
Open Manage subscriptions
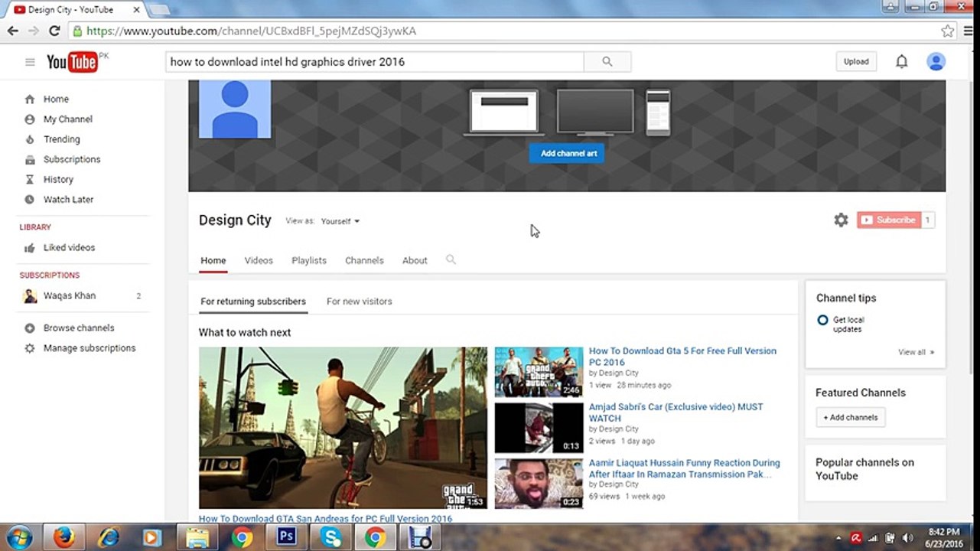click(90, 348)
